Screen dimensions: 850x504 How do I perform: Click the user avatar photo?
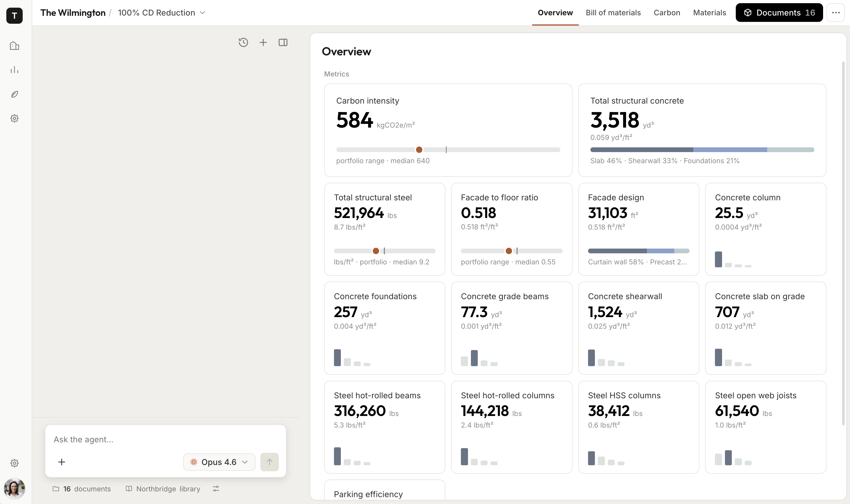[x=14, y=489]
